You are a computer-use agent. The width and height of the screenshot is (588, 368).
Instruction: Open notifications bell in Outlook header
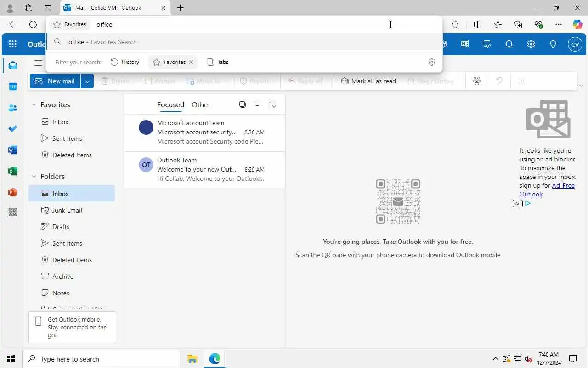tap(509, 44)
